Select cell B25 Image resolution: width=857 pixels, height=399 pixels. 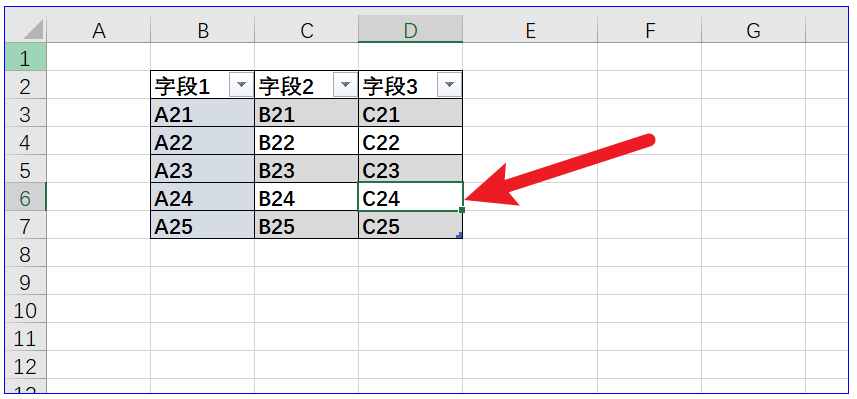coord(307,225)
